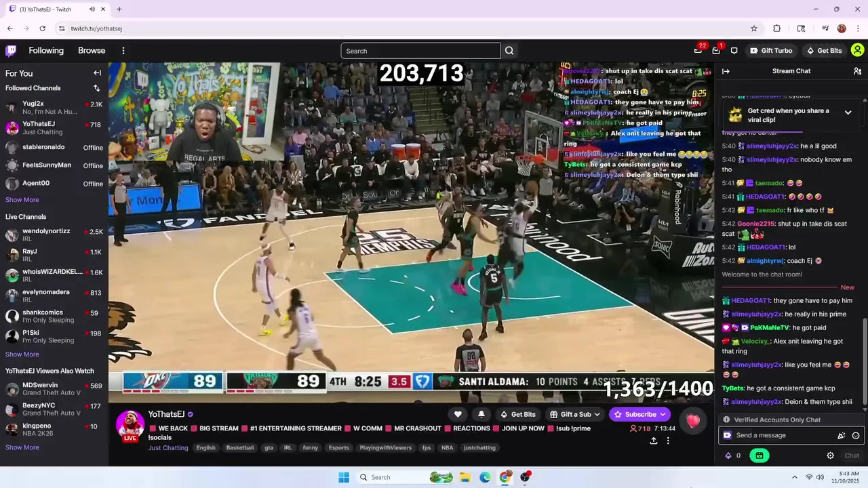868x488 pixels.
Task: Click the Send a message box
Action: click(790, 436)
